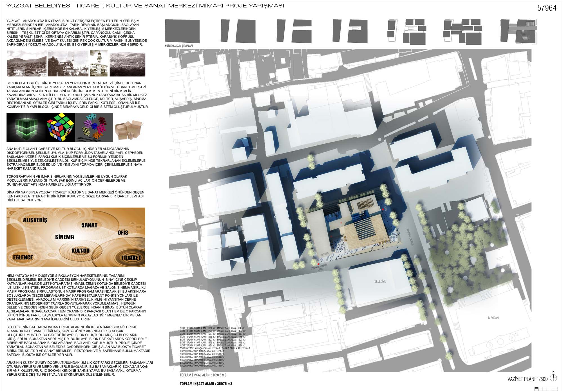Click the KÜLTÜR circle label
563x392 pixels.
[81, 251]
